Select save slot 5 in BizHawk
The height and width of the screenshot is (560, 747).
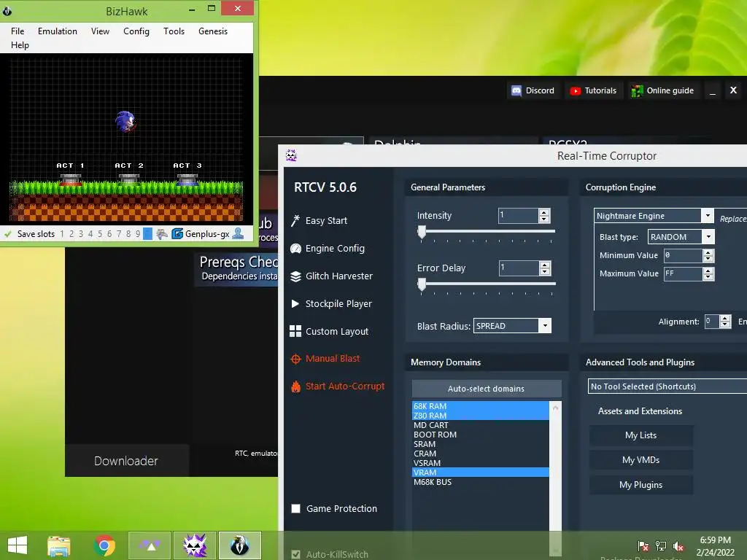[x=100, y=234]
